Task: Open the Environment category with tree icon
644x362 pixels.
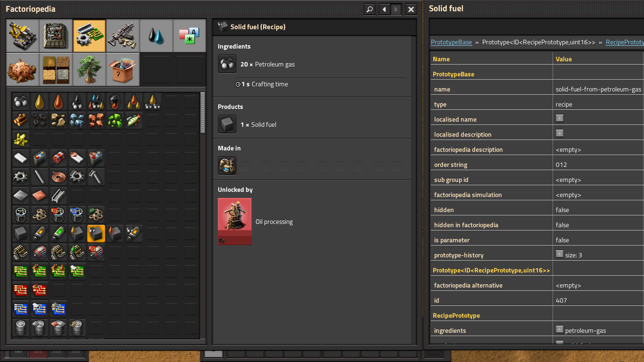Action: pyautogui.click(x=90, y=69)
